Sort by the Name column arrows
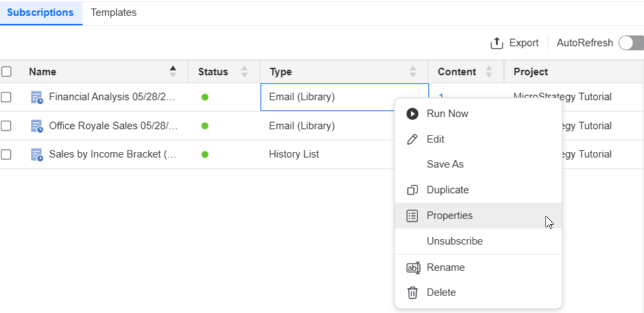The image size is (644, 313). (x=173, y=72)
